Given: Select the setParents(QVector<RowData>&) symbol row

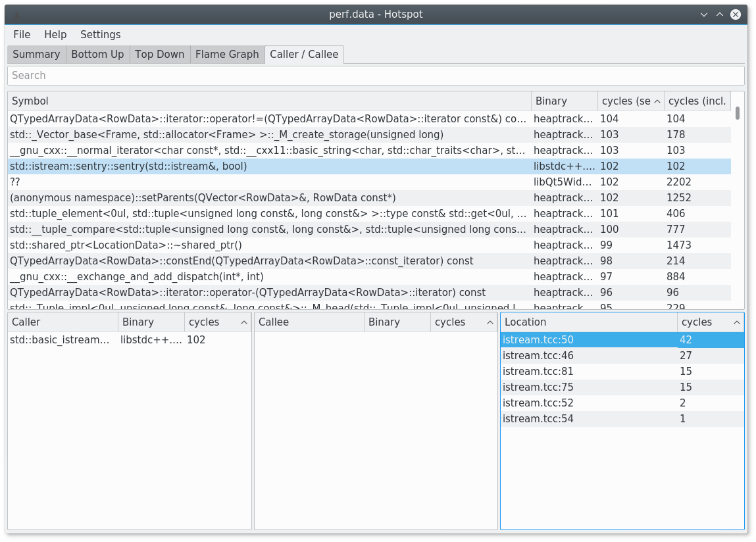Looking at the screenshot, I should click(203, 198).
